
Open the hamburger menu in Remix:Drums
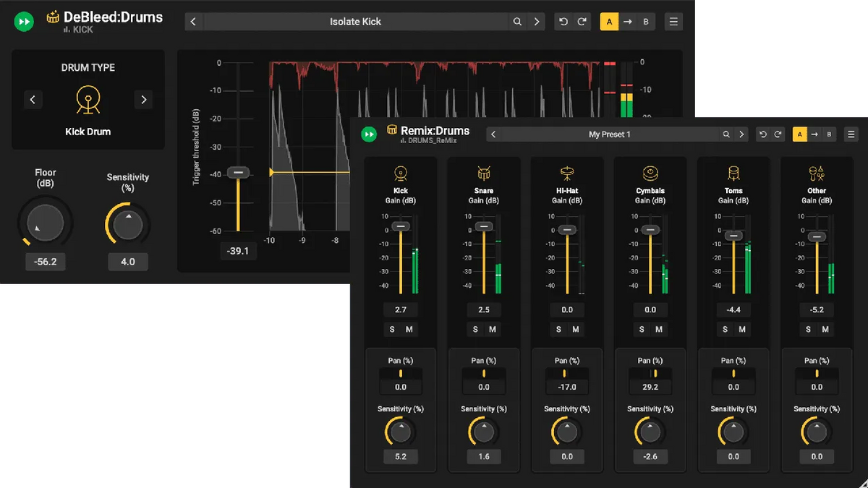pyautogui.click(x=851, y=134)
